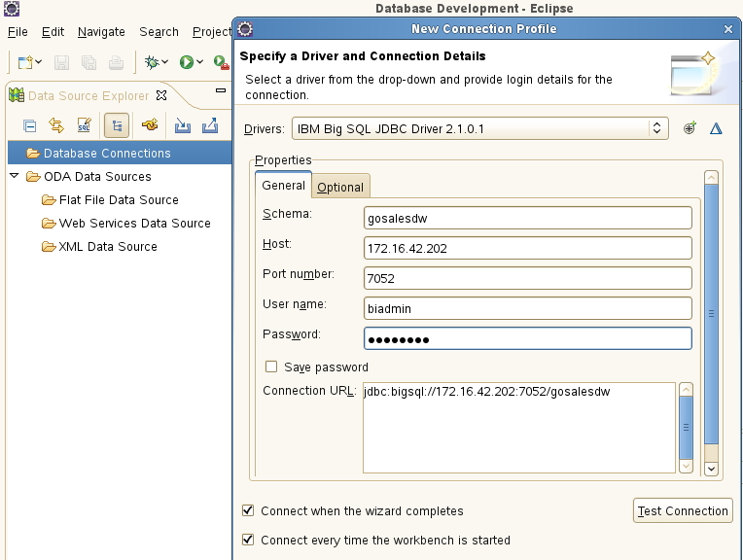Screen dimensions: 743x560
Task: Open the Navigate menu
Action: tap(101, 32)
